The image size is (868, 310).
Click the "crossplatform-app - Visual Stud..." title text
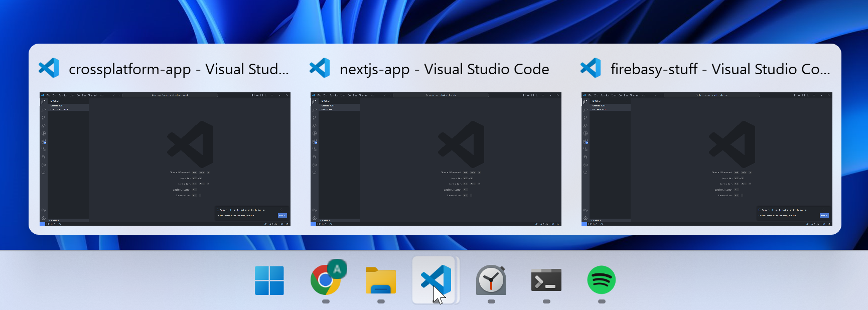(x=179, y=69)
